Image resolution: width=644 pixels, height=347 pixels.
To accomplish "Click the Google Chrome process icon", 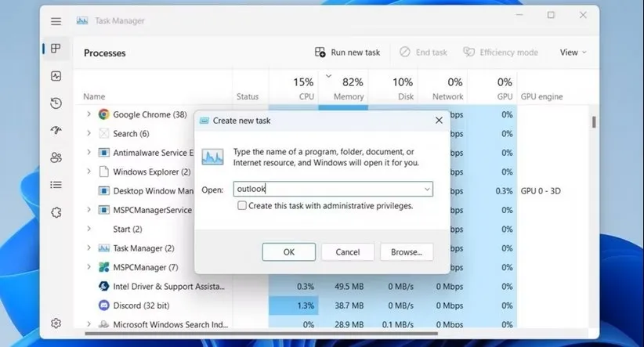I will point(104,114).
